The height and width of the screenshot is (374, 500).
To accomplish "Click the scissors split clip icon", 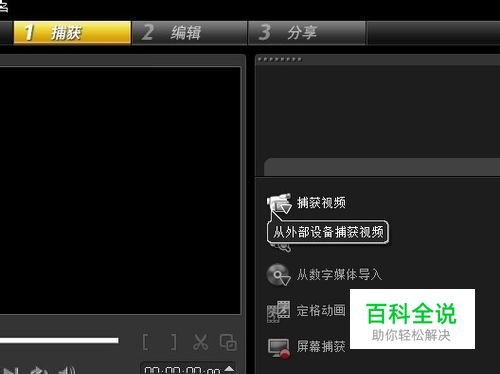I will coord(200,342).
